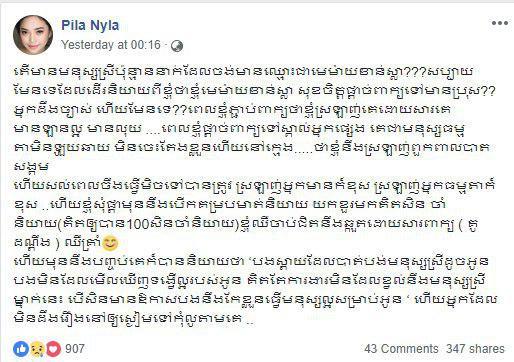The image size is (514, 362).
Task: Click the blue Like reaction icon
Action: [x=21, y=349]
